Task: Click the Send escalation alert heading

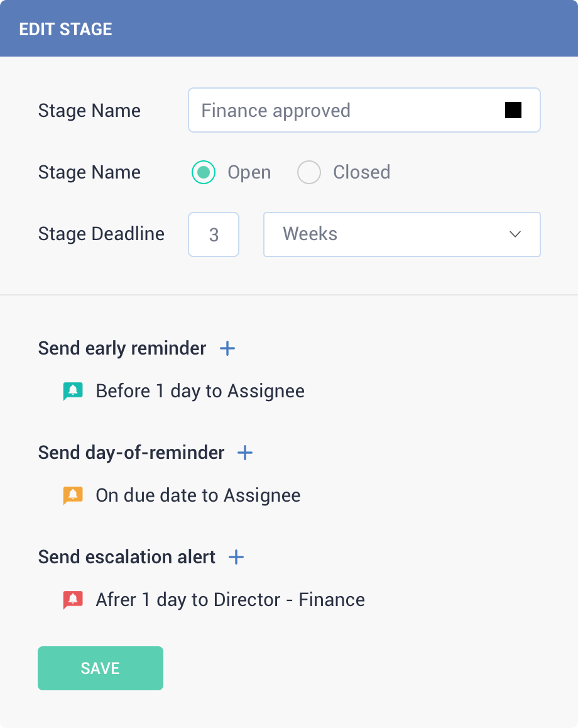Action: tap(127, 557)
